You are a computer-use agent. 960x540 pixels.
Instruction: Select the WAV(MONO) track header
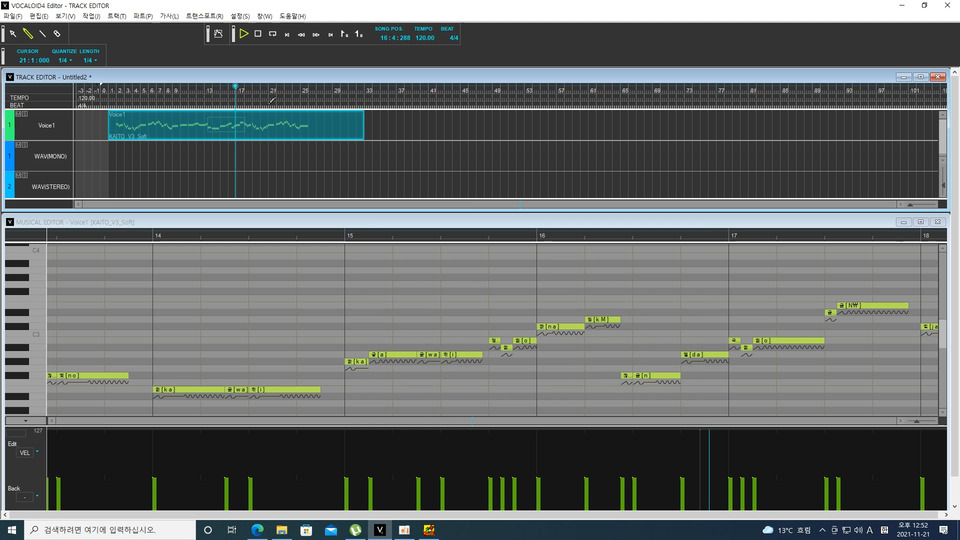coord(50,156)
